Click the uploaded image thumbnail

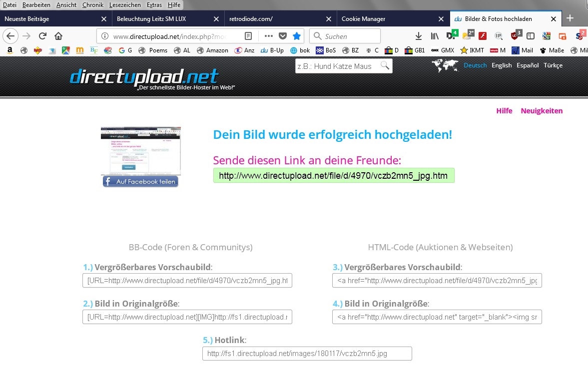coord(140,150)
